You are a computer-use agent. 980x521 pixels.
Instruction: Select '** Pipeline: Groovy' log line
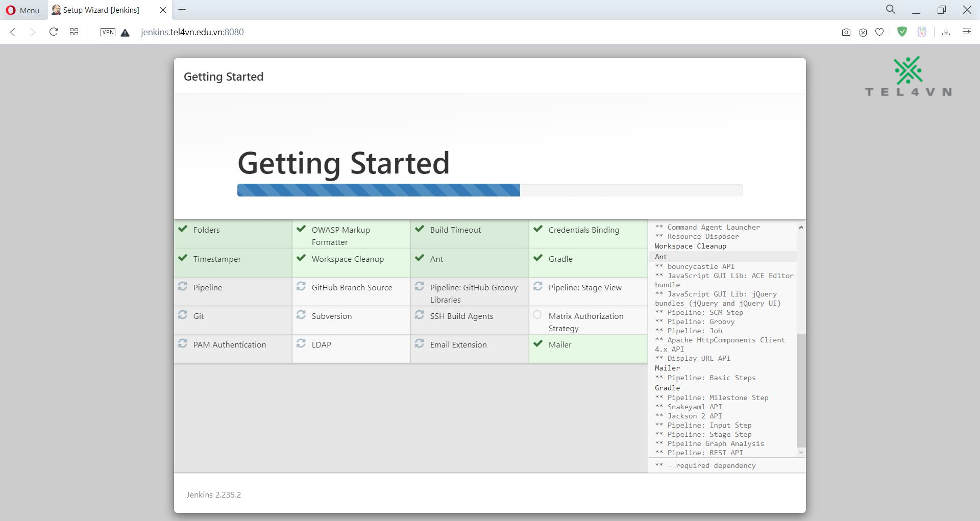(x=695, y=321)
